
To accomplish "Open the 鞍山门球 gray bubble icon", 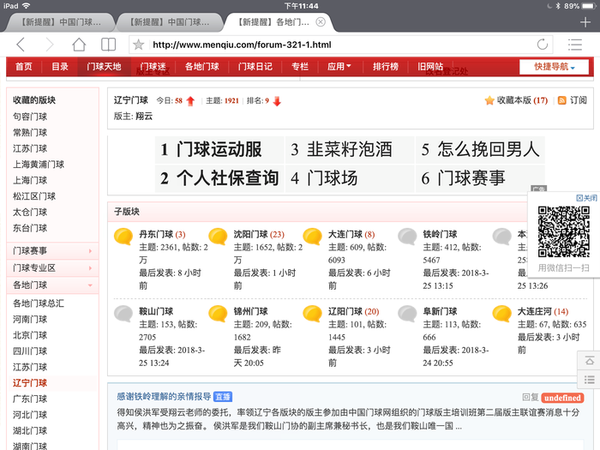I will (123, 314).
